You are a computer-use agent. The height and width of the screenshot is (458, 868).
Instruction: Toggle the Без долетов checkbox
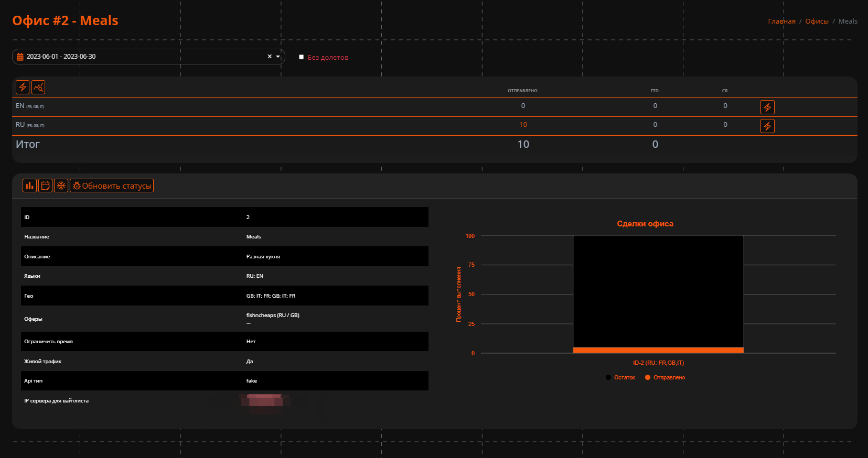[302, 57]
